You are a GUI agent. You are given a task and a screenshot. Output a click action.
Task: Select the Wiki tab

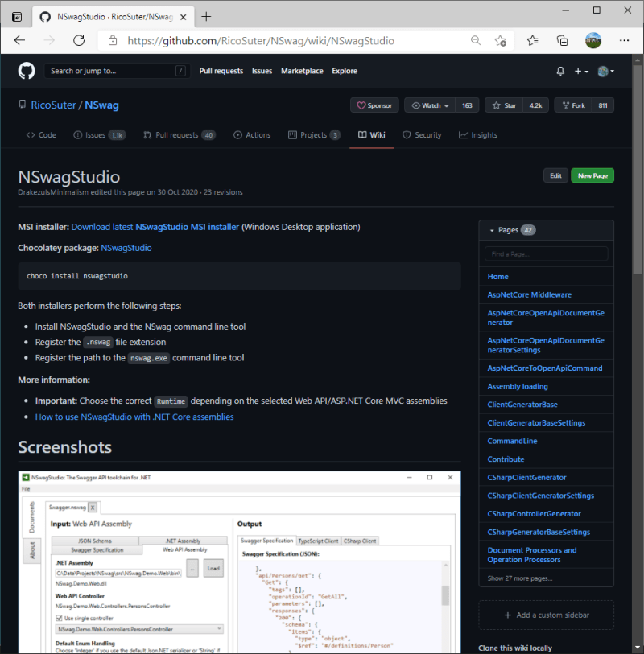[x=372, y=134]
